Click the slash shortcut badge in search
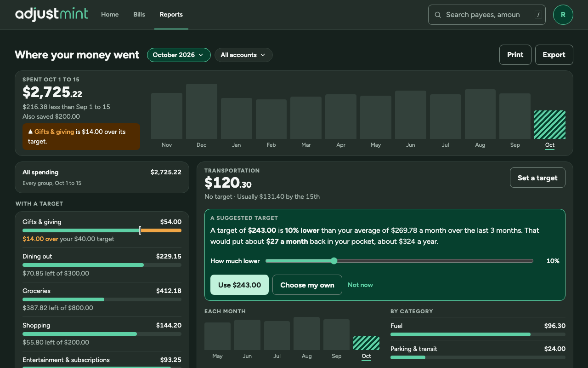 click(x=538, y=15)
